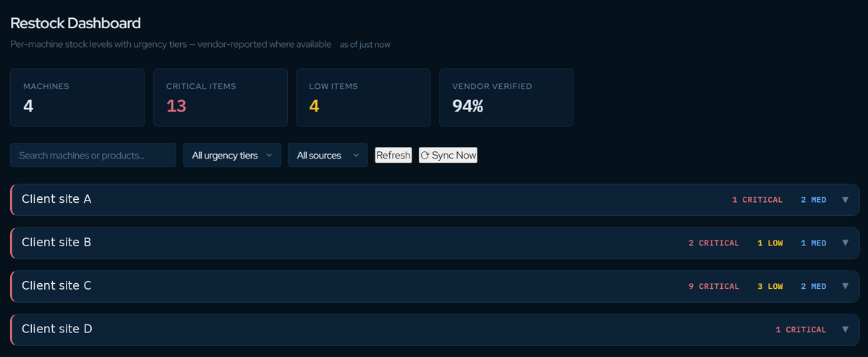Click the Machines stat card
Image resolution: width=868 pixels, height=357 pixels.
coord(77,98)
